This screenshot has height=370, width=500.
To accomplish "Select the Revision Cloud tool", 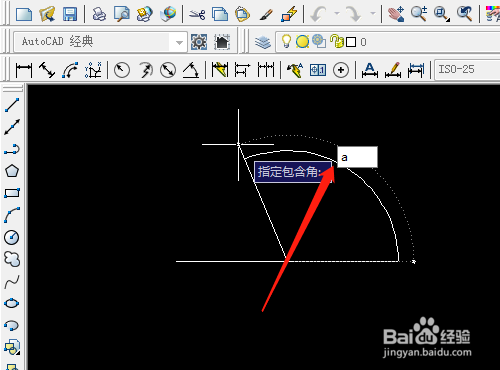I will pos(12,259).
